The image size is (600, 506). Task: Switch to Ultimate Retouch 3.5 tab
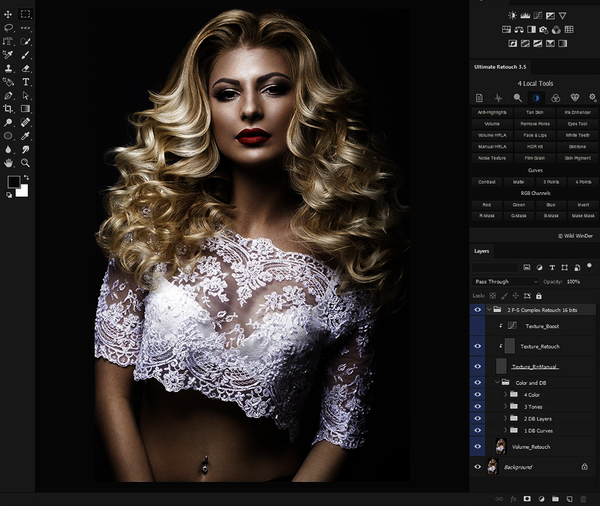coord(500,67)
